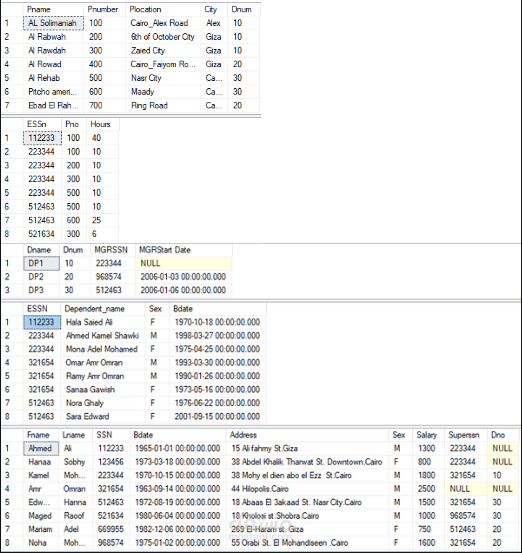Select '44 Hilopolis.Cairo' address cell

tap(307, 489)
